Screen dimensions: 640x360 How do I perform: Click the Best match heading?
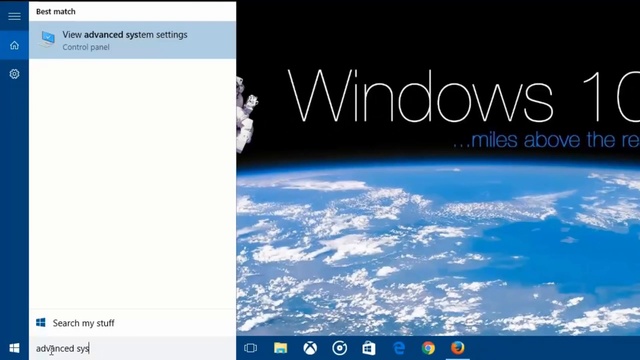56,11
